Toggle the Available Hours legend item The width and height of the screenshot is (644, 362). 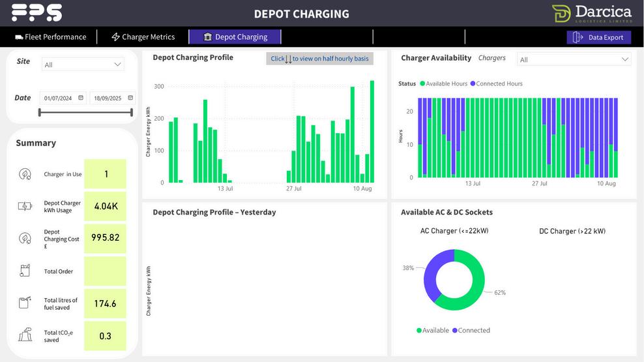click(x=444, y=84)
